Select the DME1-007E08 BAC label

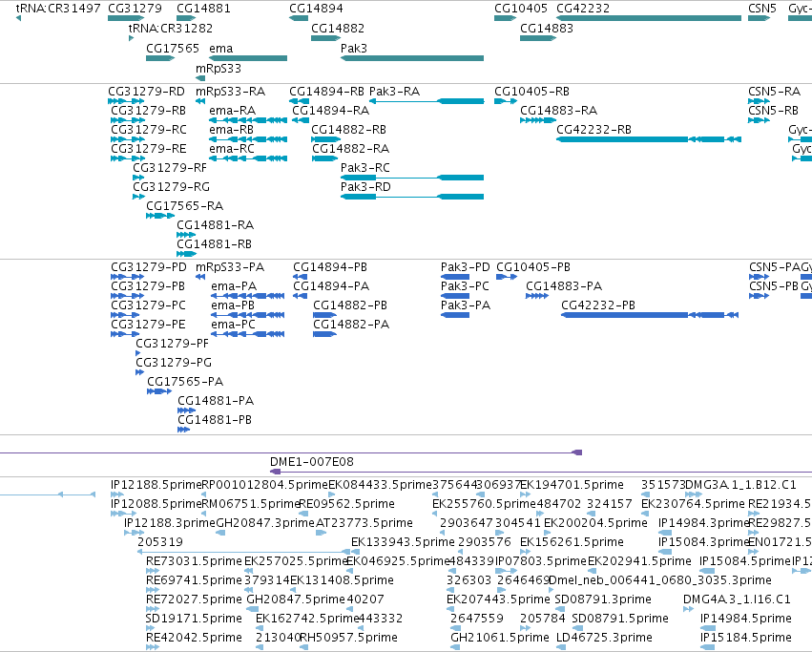click(x=312, y=462)
